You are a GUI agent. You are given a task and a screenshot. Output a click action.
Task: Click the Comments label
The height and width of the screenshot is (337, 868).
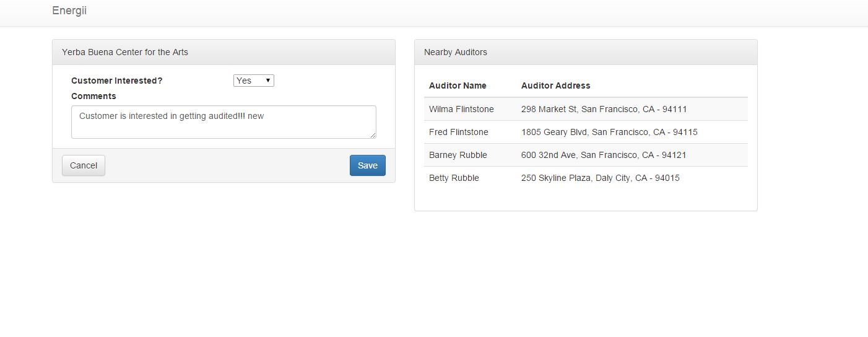coord(93,96)
